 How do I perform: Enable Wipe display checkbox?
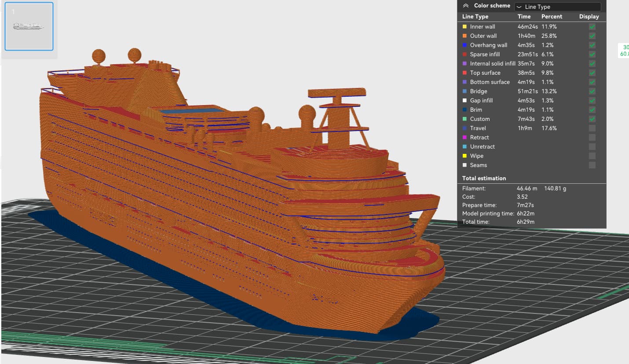click(x=592, y=156)
